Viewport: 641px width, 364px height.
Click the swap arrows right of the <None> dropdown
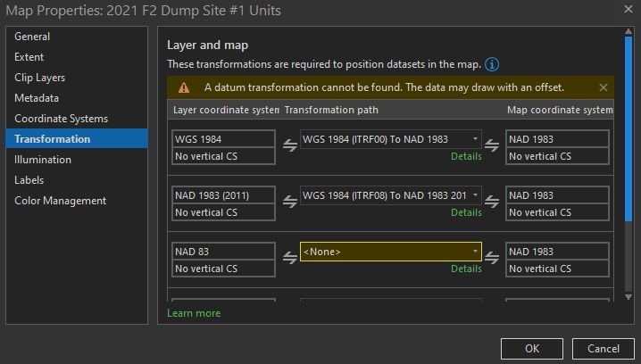tap(493, 260)
